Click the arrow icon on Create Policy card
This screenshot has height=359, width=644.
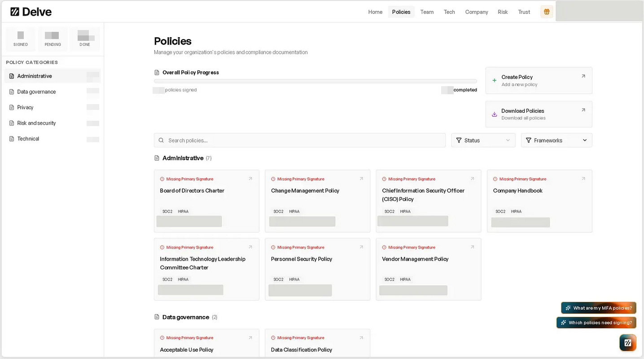[583, 76]
